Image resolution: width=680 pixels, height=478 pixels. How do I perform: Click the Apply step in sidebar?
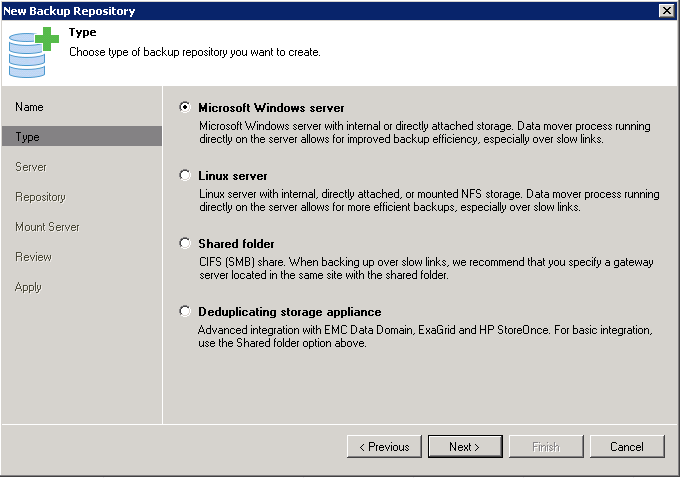29,287
